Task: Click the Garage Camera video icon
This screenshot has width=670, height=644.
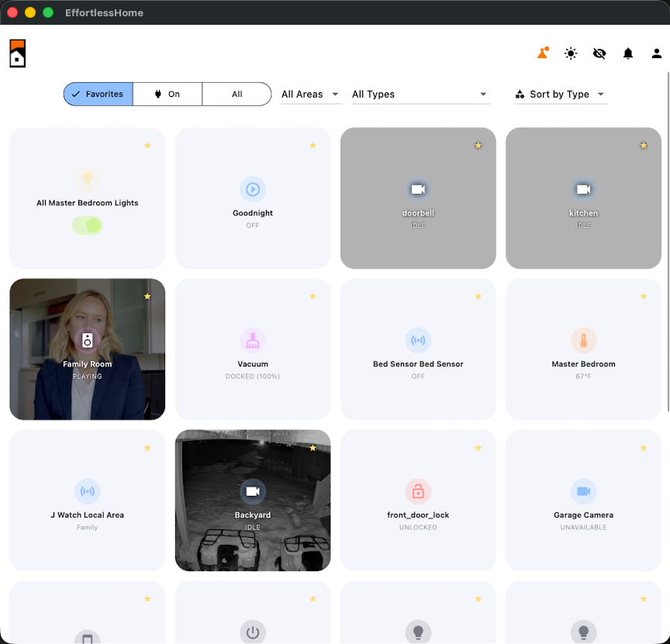Action: coord(583,491)
